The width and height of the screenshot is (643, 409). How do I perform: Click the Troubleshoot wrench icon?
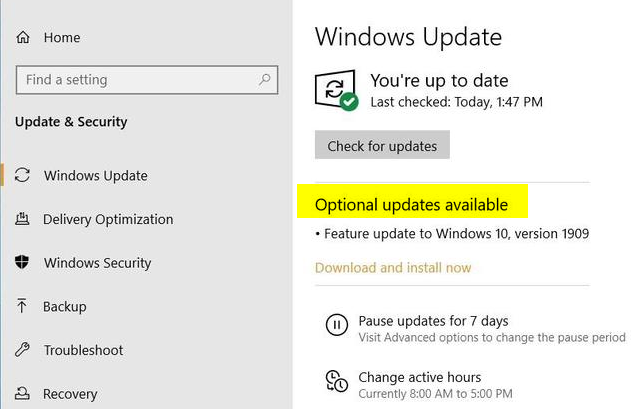(x=22, y=350)
